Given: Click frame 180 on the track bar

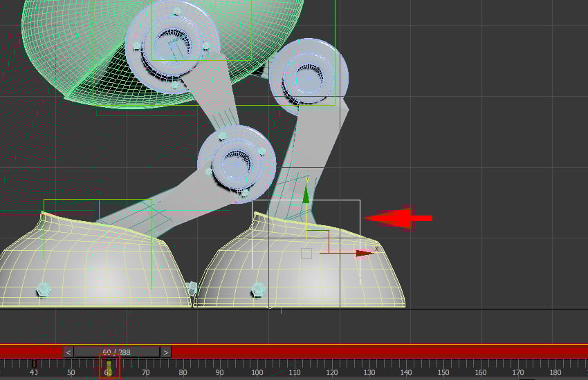Looking at the screenshot, I should click(555, 372).
